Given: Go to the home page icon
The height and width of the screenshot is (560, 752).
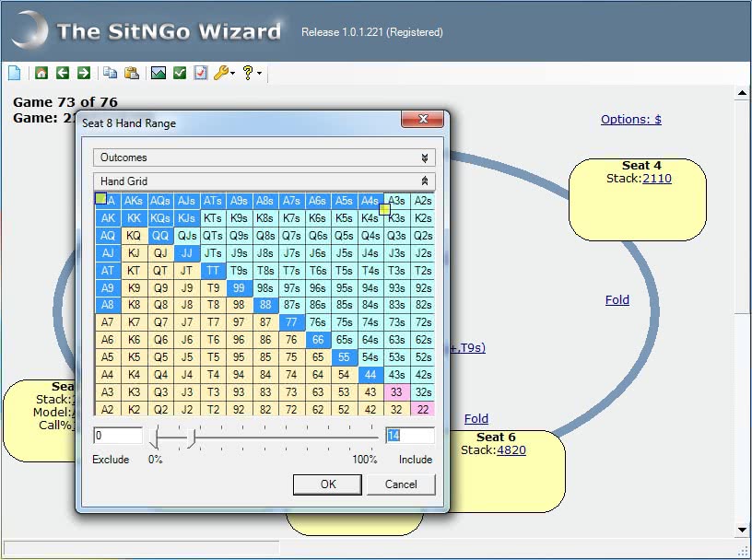Looking at the screenshot, I should 41,73.
